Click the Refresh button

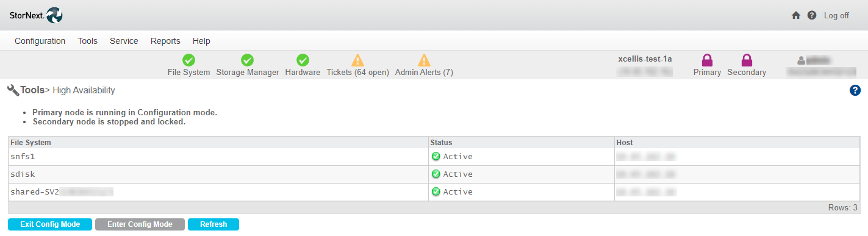click(x=213, y=224)
